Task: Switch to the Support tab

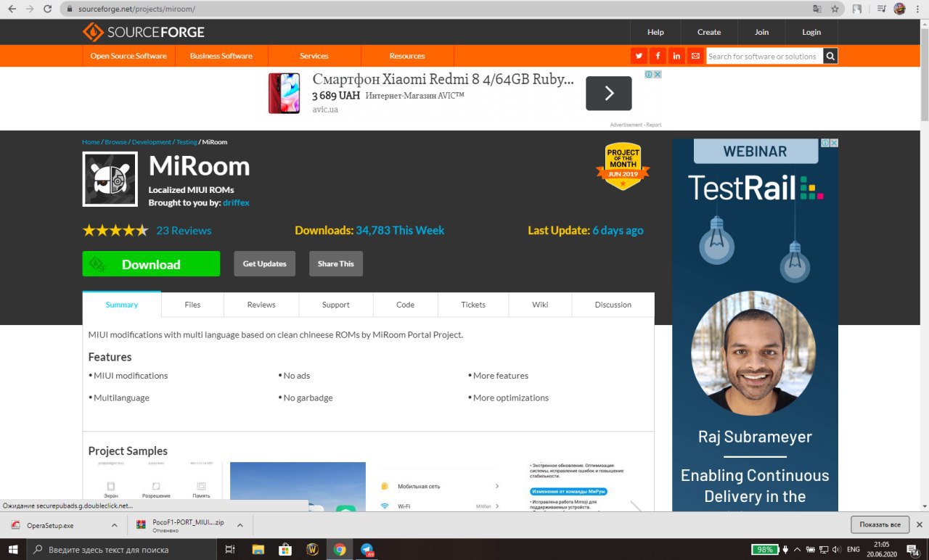Action: coord(336,305)
